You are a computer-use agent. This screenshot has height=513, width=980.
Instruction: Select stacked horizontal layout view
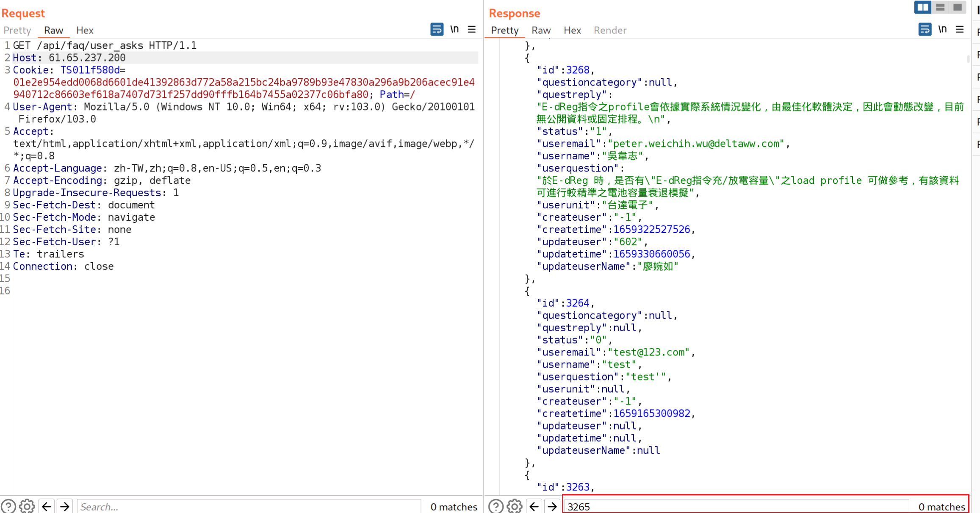[x=940, y=7]
